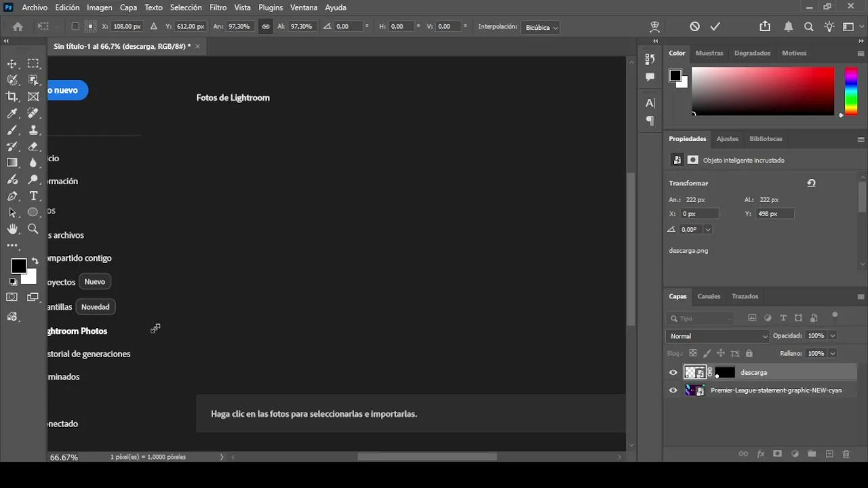Select the Ellipse shape tool
The image size is (868, 488).
point(33,212)
